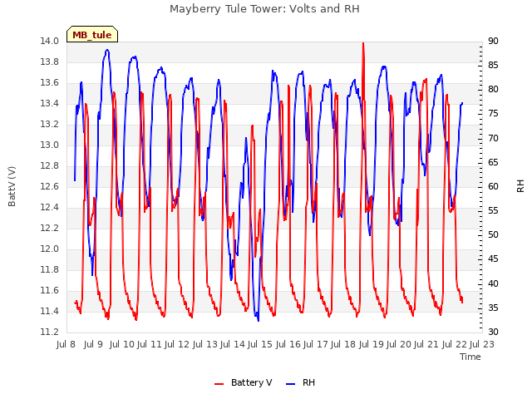
Task: Click the 90 RH axis tick
Action: tap(493, 41)
